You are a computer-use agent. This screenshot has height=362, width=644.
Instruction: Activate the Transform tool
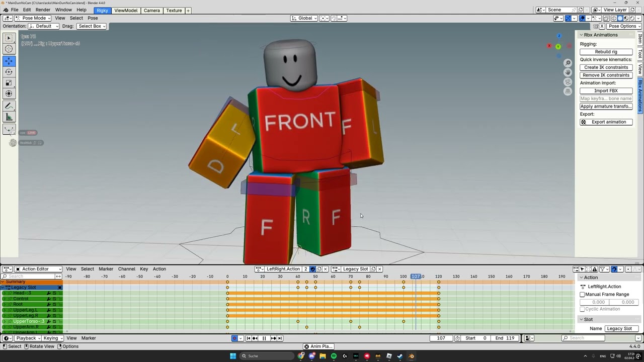click(x=9, y=94)
